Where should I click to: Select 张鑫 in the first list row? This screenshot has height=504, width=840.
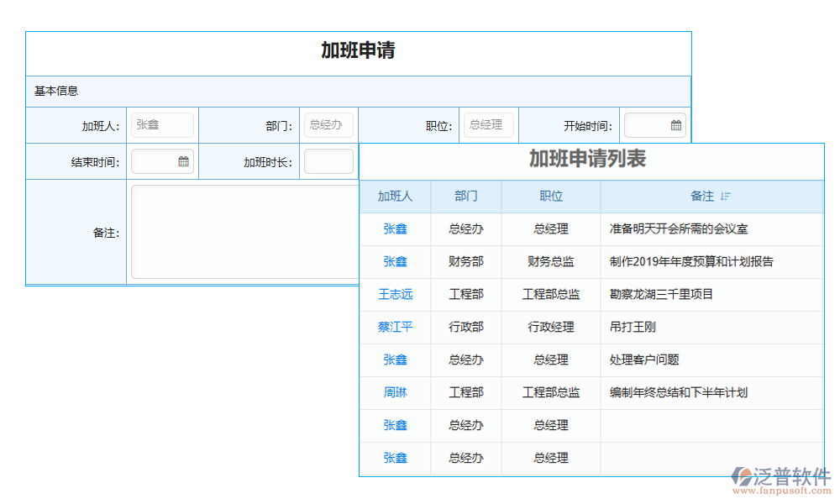click(x=395, y=228)
